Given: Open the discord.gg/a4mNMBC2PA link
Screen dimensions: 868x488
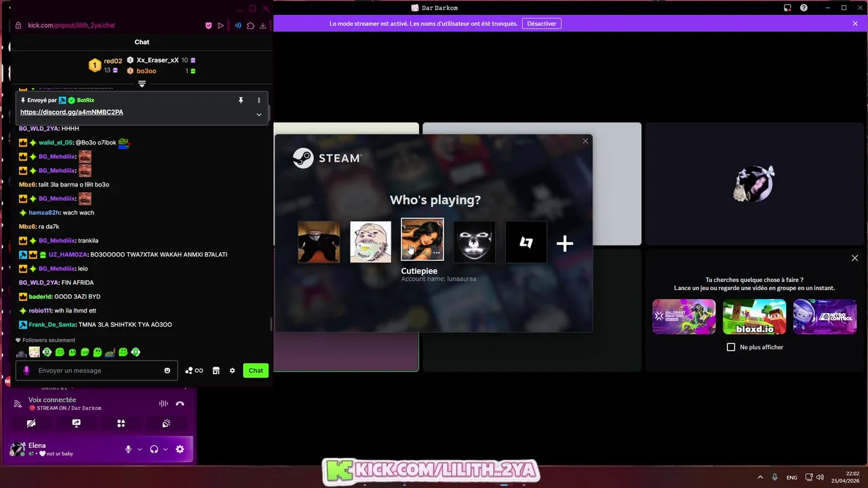Looking at the screenshot, I should pyautogui.click(x=72, y=112).
